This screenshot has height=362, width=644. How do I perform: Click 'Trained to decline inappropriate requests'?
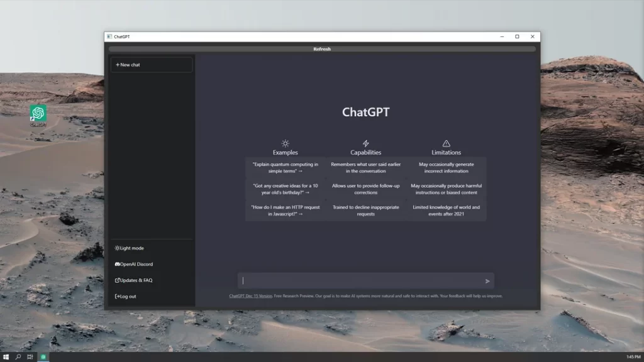365,210
